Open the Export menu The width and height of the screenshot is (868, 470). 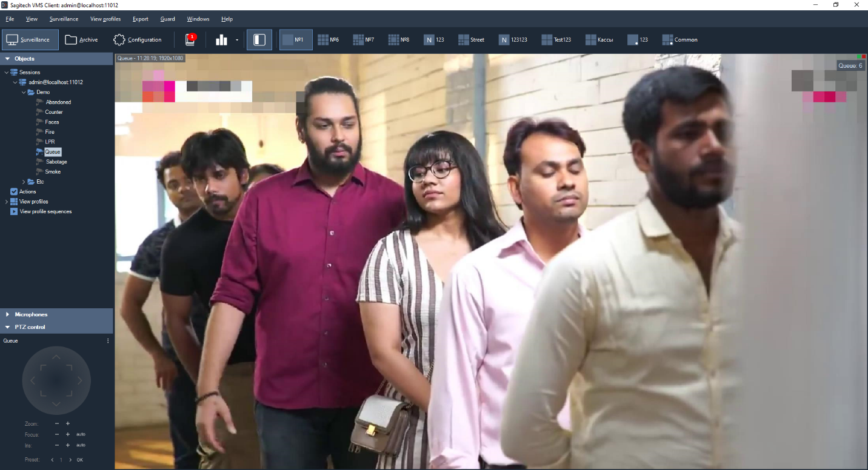[x=141, y=19]
